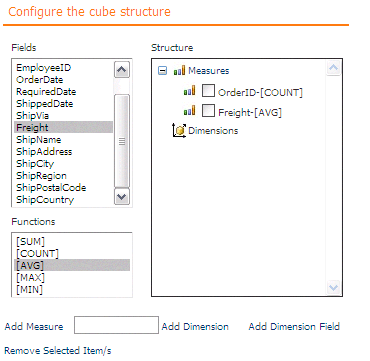Check the Freight-[AVG] measure checkbox
The image size is (370, 361).
point(208,111)
